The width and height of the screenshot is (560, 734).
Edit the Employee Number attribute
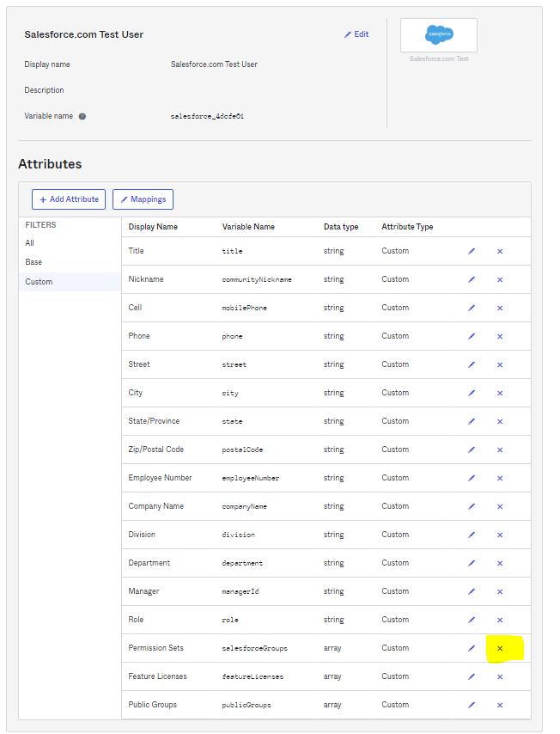point(472,478)
